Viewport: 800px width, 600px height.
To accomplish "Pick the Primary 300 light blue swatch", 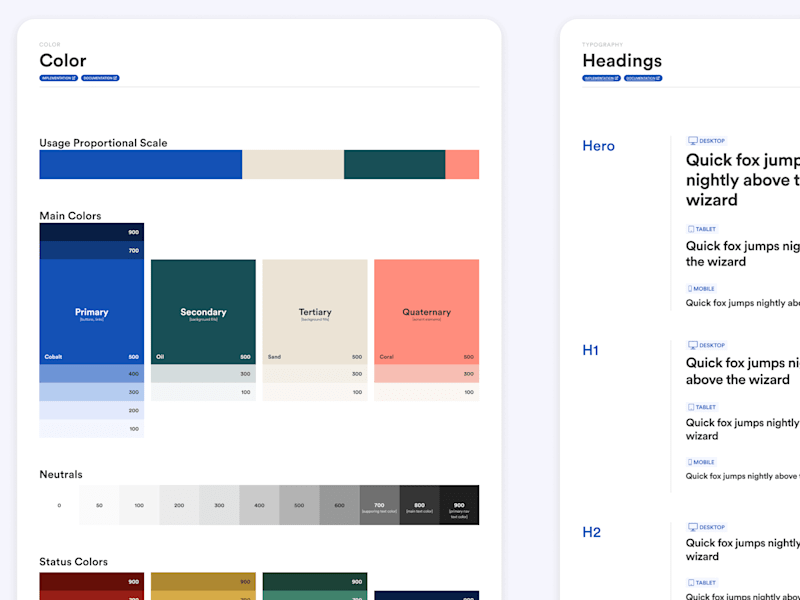I will 92,392.
